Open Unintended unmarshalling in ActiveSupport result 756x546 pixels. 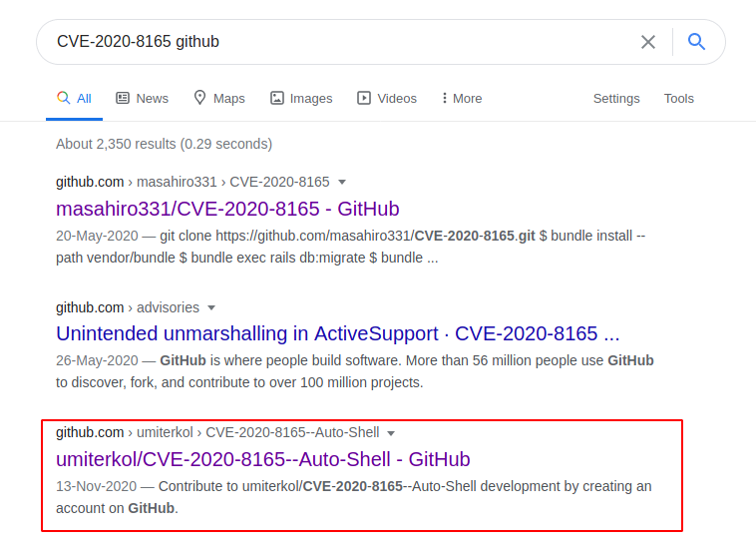click(337, 333)
